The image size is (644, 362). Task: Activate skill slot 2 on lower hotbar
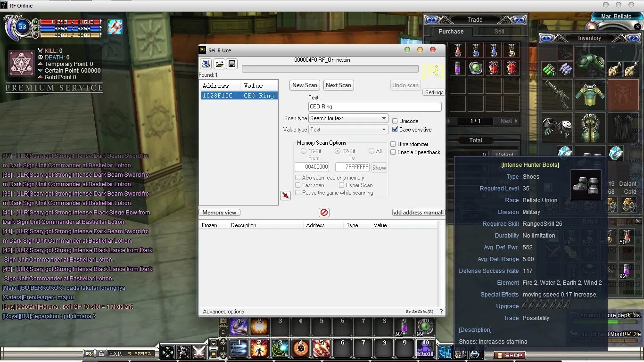(x=259, y=348)
